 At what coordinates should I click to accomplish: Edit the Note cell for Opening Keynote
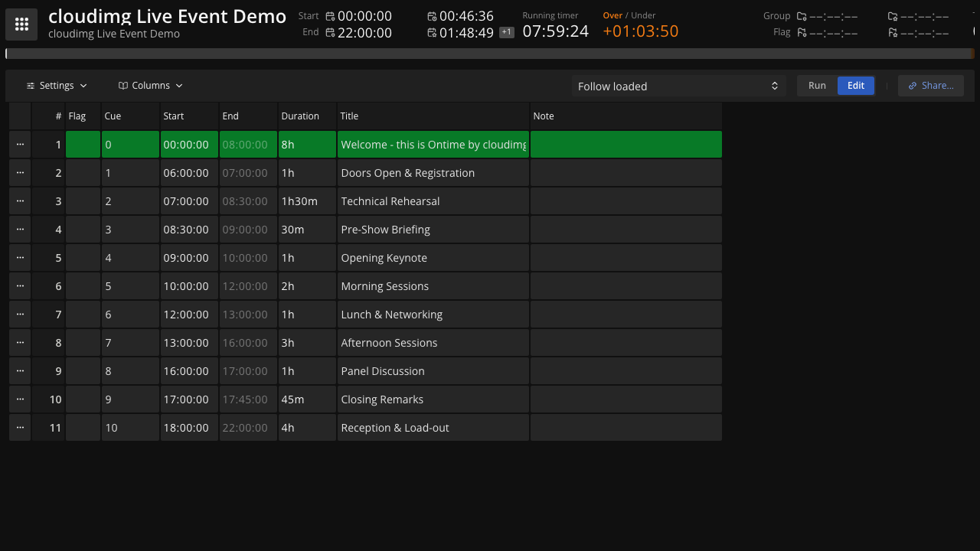(626, 258)
